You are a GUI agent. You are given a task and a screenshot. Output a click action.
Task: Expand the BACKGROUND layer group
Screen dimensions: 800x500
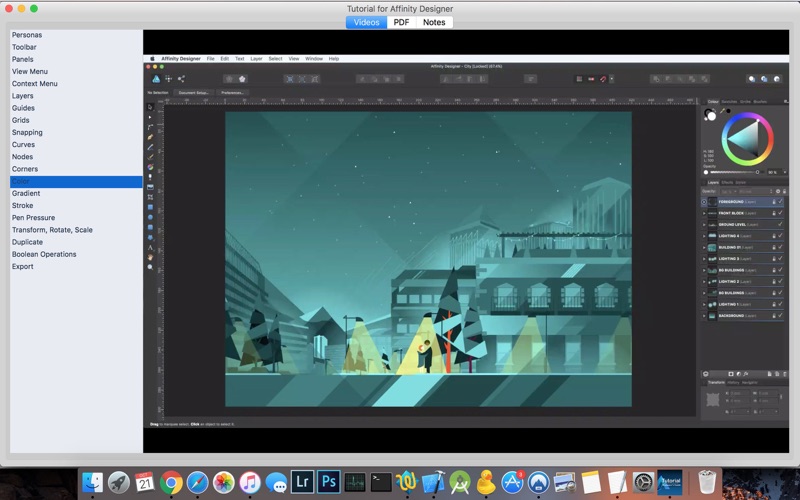pos(704,316)
